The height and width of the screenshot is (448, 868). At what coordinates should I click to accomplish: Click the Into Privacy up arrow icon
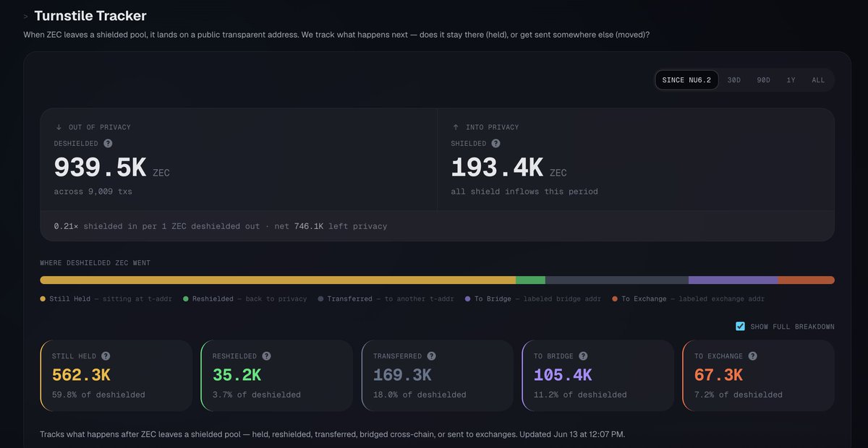(x=456, y=127)
